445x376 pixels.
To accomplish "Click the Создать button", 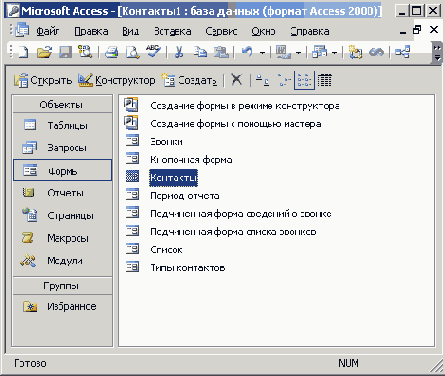I will 189,80.
